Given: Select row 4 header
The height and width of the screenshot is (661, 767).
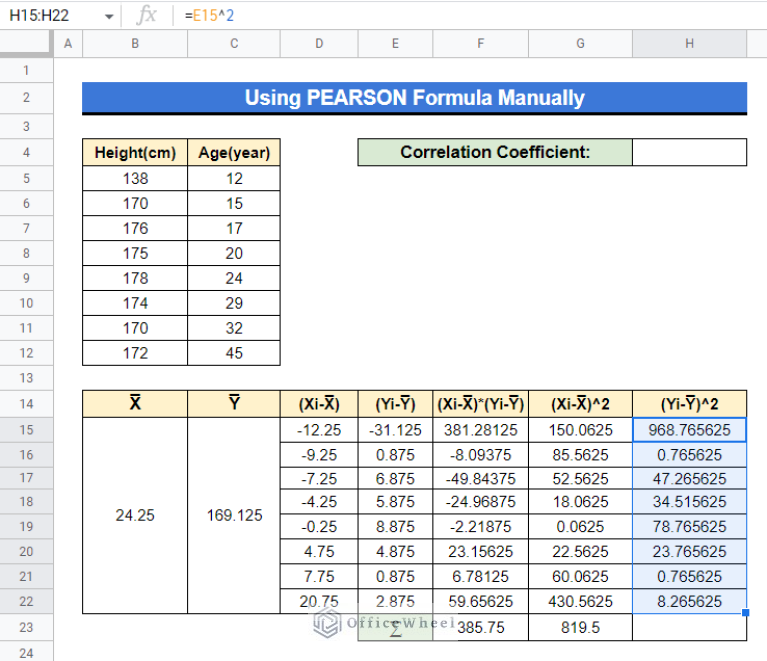Looking at the screenshot, I should coord(26,153).
